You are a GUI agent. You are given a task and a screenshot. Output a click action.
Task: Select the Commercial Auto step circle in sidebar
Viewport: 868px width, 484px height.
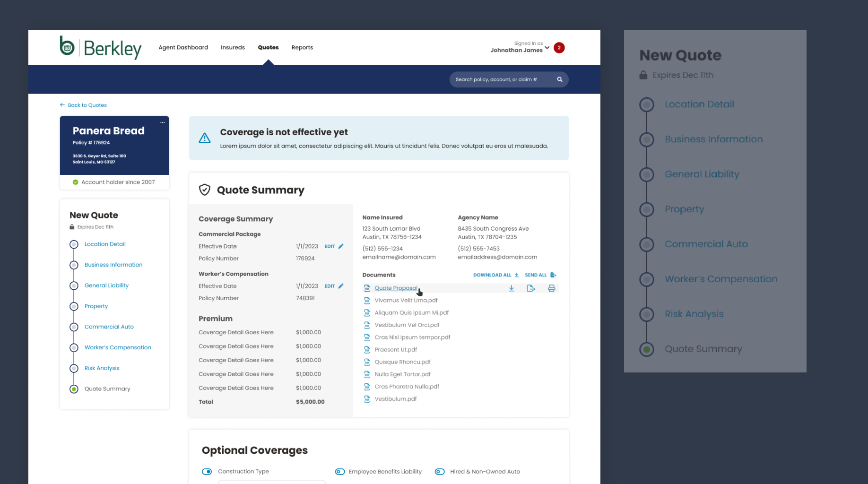coord(74,327)
